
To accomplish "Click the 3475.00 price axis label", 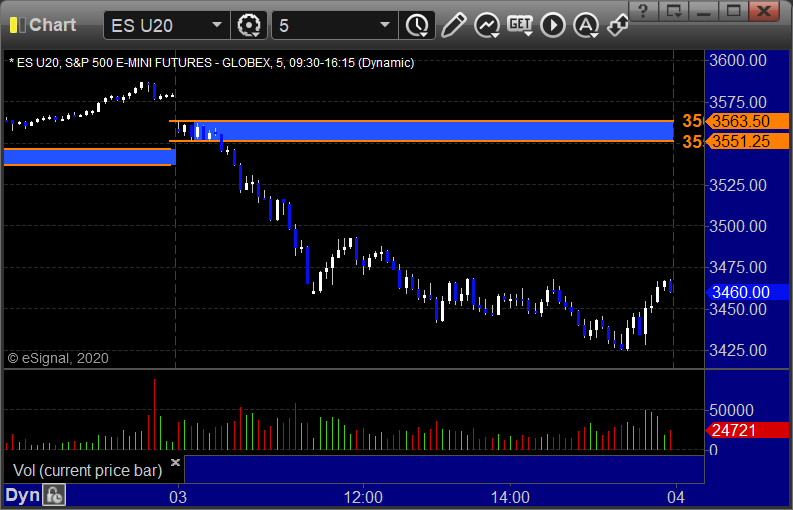I will (x=738, y=267).
